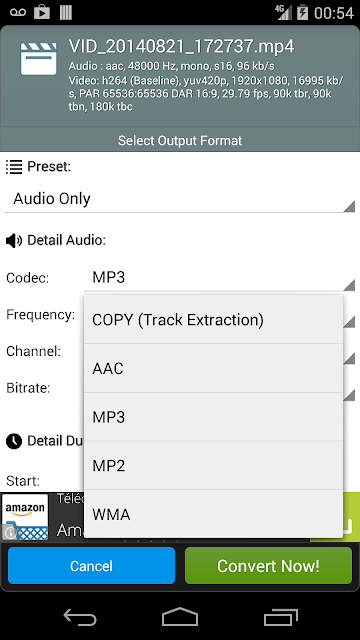Image resolution: width=360 pixels, height=640 pixels.
Task: Tap the voicemail status bar icon
Action: pyautogui.click(x=18, y=12)
